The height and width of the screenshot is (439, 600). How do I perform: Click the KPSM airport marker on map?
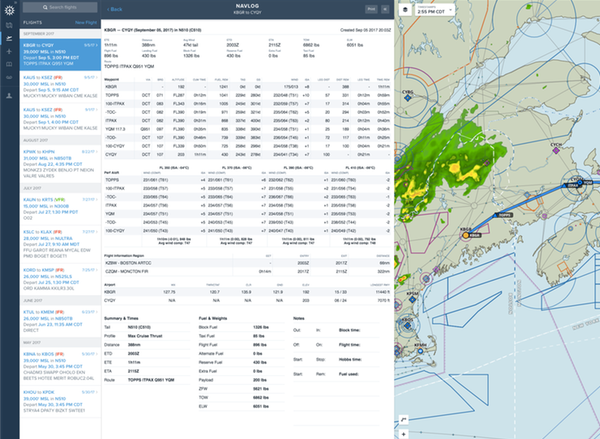coord(412,299)
